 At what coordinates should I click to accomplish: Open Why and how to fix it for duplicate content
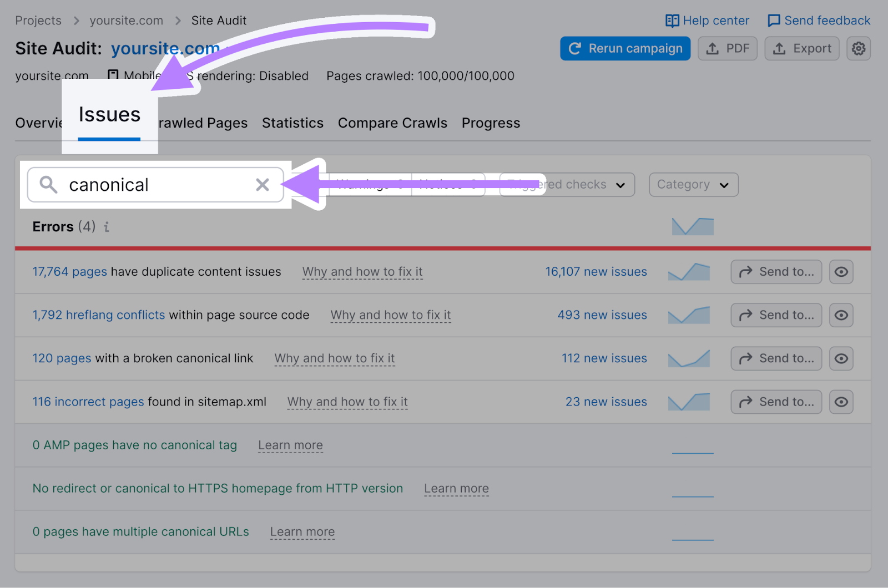tap(362, 272)
